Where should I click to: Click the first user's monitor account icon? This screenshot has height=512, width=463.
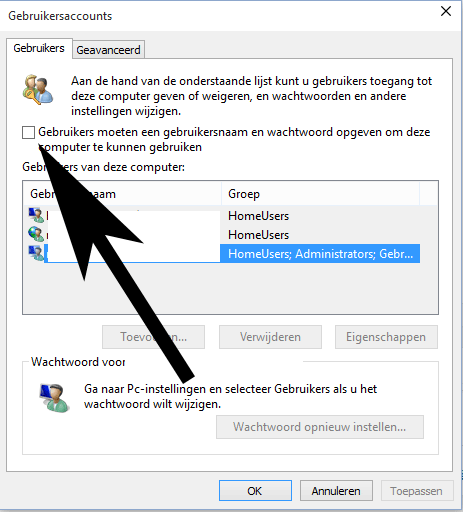[x=36, y=215]
